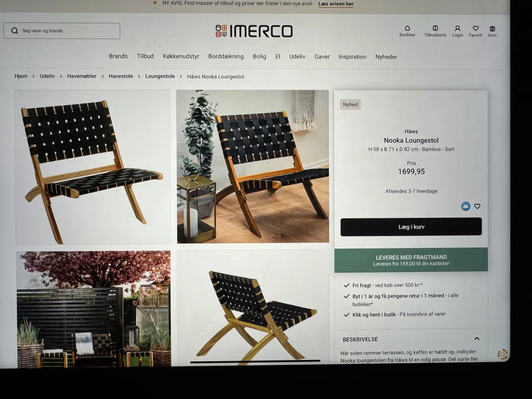Click the blue cloud badge icon

click(x=465, y=206)
